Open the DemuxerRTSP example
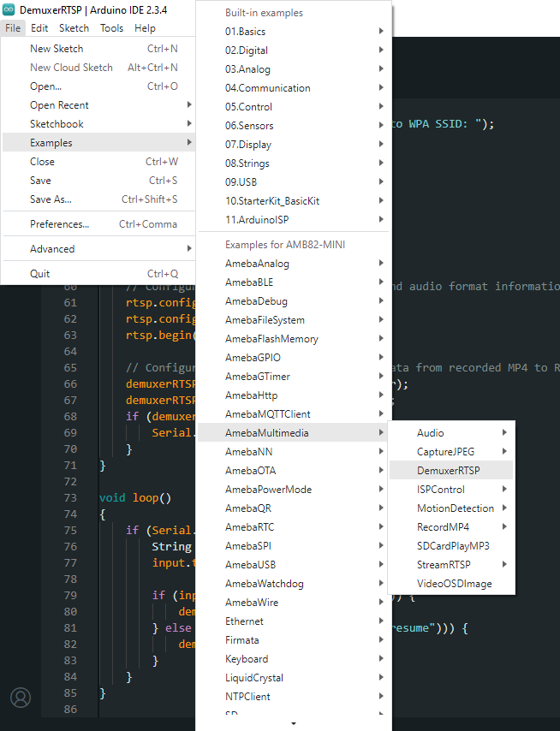Viewport: 560px width, 731px height. click(448, 471)
